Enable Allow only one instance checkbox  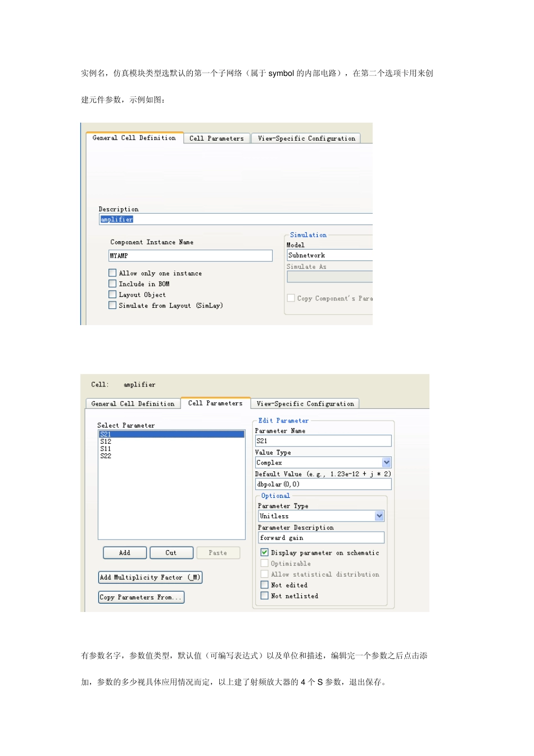coord(112,273)
